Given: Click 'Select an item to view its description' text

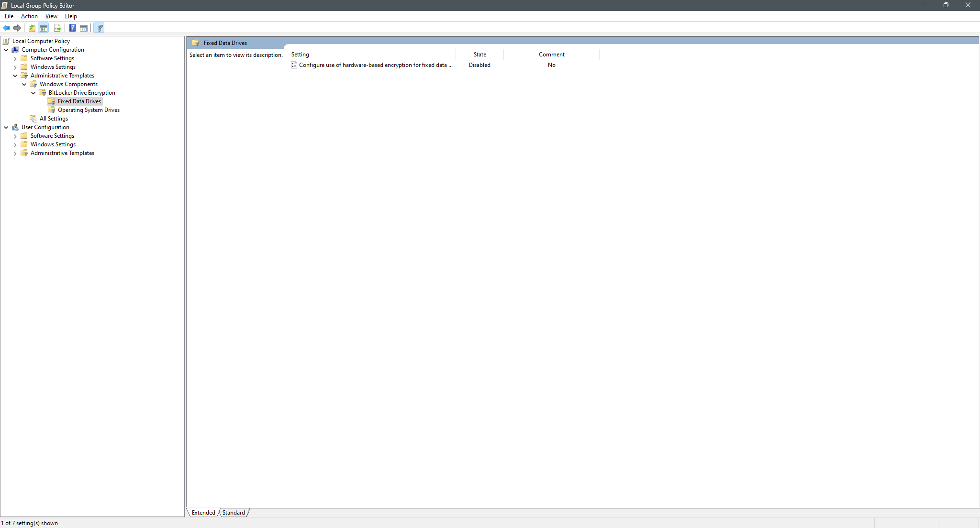Looking at the screenshot, I should (236, 55).
